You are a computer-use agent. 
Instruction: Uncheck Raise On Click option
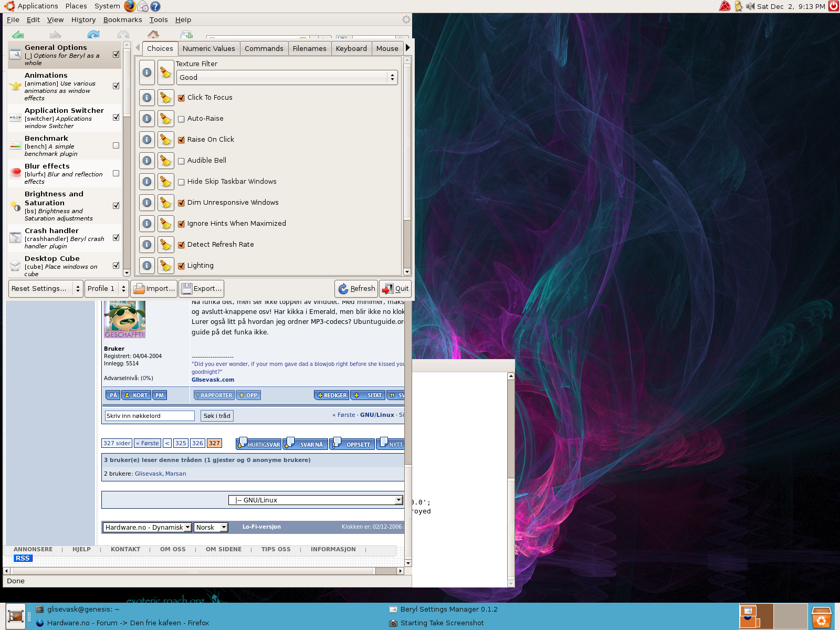point(181,140)
